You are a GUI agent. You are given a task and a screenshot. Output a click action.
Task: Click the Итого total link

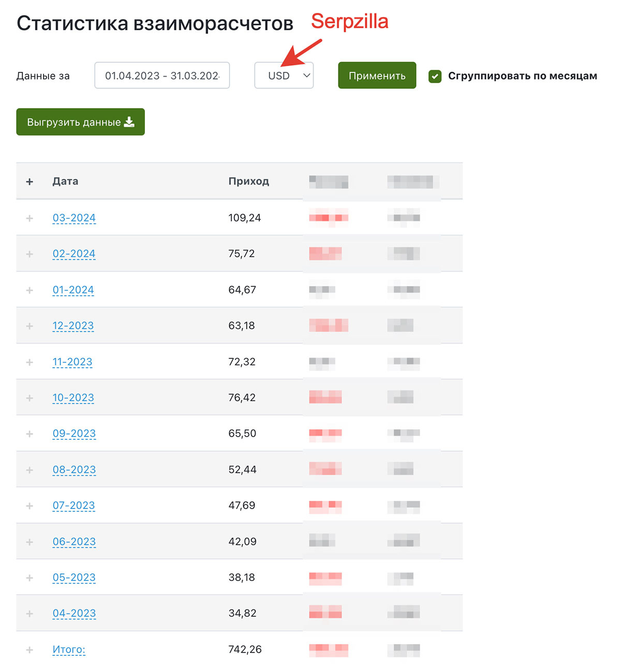pos(68,649)
